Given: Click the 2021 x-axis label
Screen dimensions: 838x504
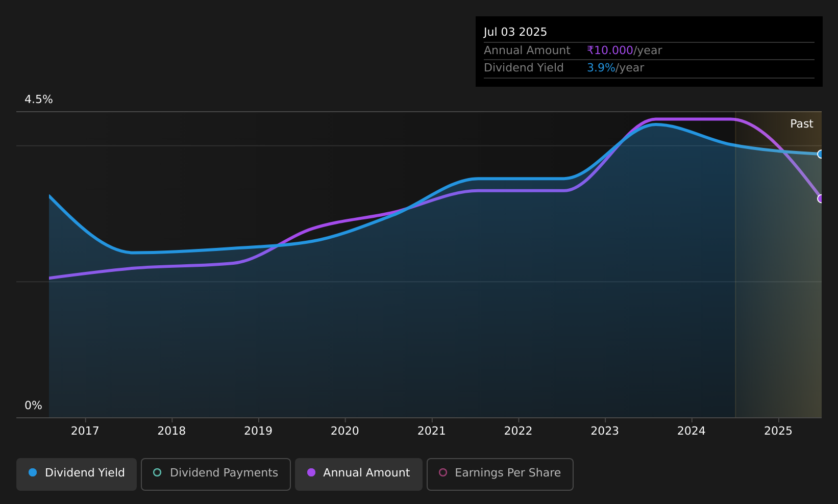Looking at the screenshot, I should click(432, 431).
